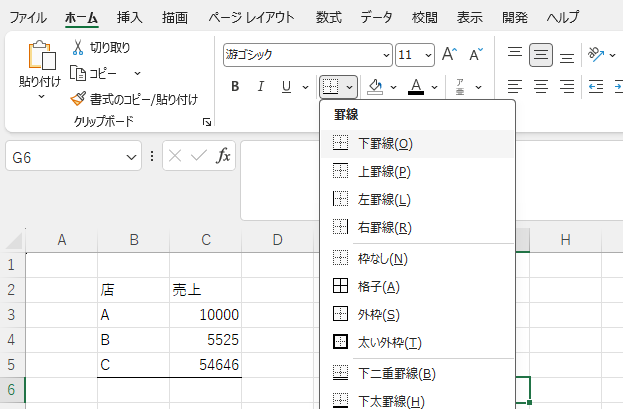Choose 下罫線(O) from the borders menu
Screen dimensions: 623x409
(x=418, y=143)
